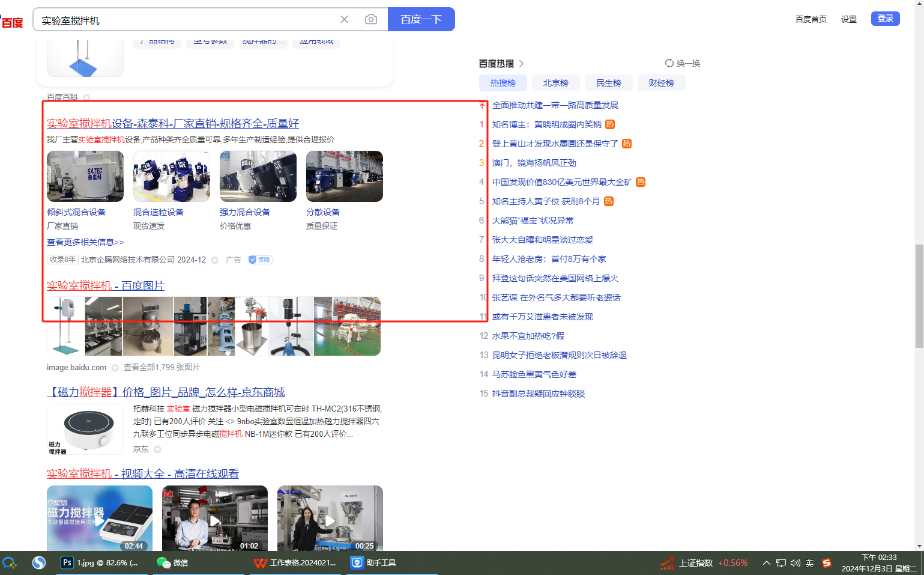Open hot topic 知名博主：黄晓明成圈内笑柄
This screenshot has width=924, height=575.
click(x=547, y=124)
